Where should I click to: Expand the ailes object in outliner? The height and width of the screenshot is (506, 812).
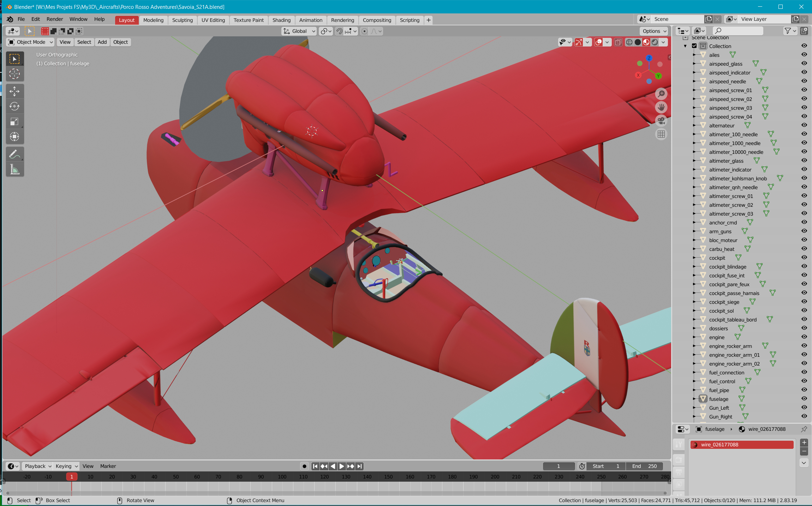pos(694,55)
